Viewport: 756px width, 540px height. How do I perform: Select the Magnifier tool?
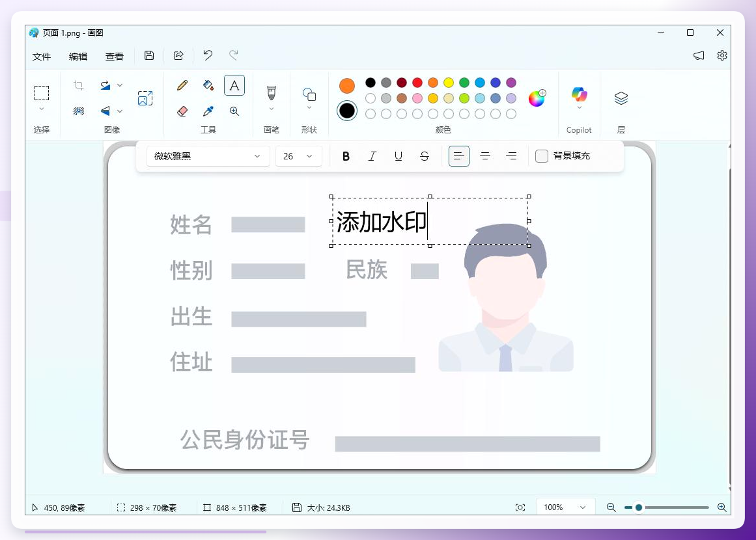pos(234,111)
